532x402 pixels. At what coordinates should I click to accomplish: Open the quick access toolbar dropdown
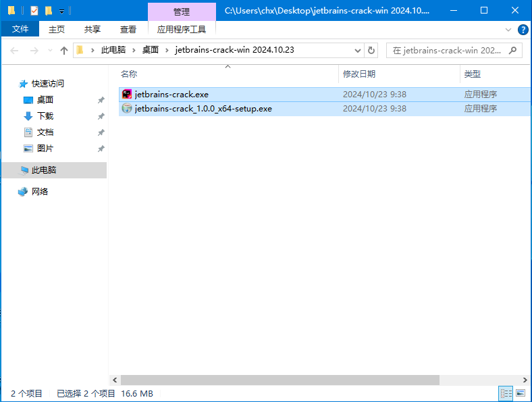coord(61,11)
